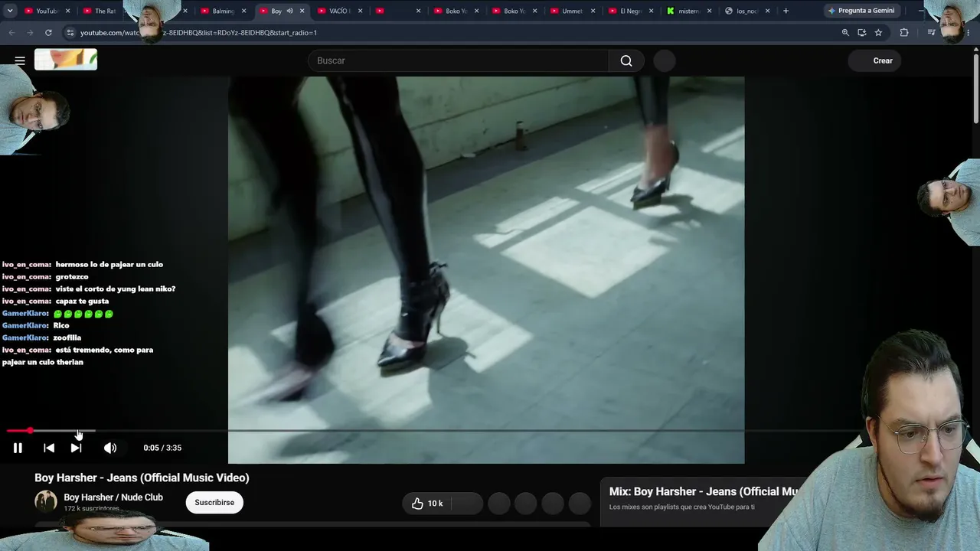The image size is (980, 551).
Task: Click the magnifier search button
Action: point(626,60)
